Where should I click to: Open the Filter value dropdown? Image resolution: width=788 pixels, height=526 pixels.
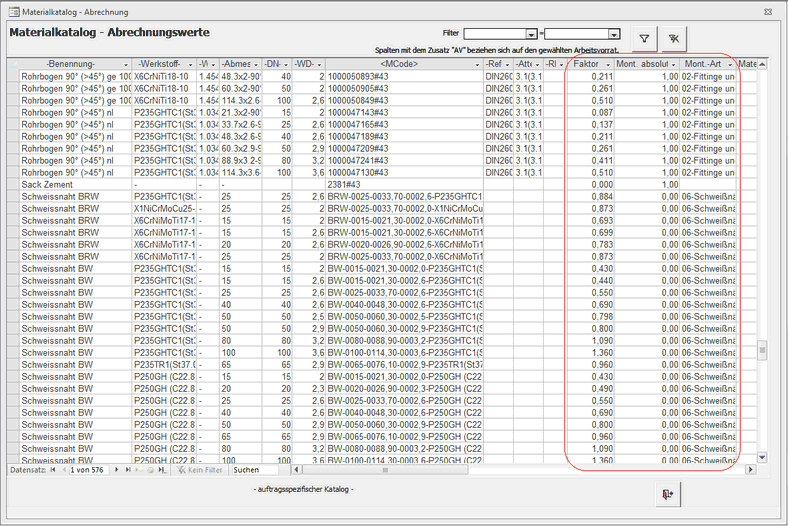tap(624, 33)
